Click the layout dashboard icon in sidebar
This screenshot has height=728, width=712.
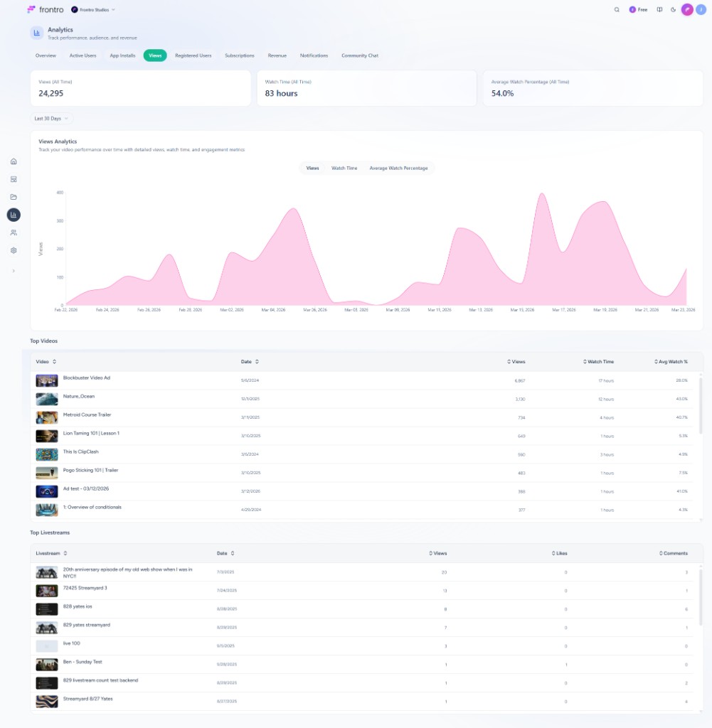click(x=14, y=179)
